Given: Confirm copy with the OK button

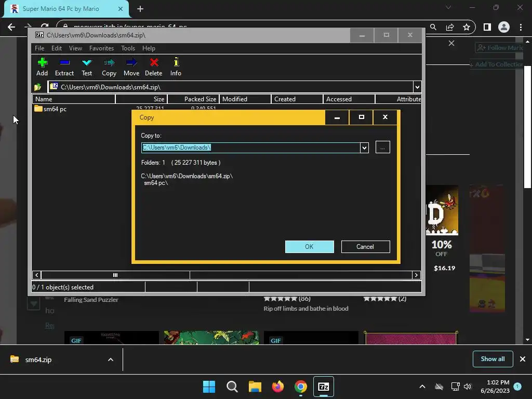Looking at the screenshot, I should 310,247.
